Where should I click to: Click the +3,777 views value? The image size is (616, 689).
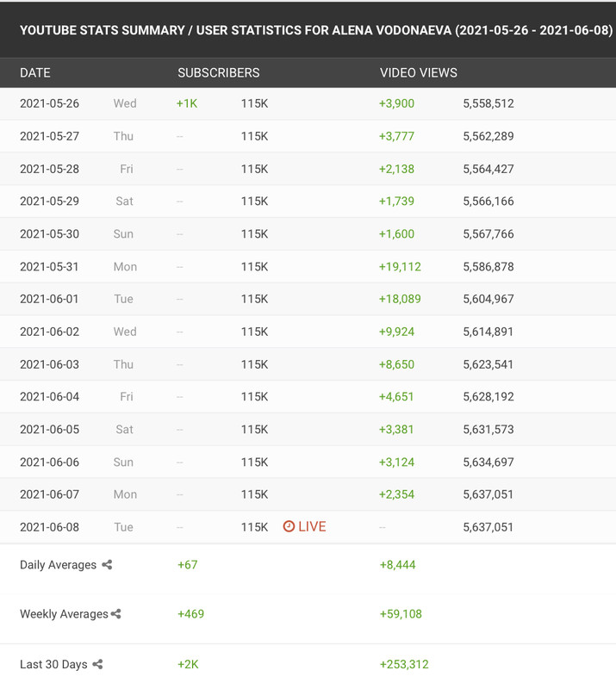pos(396,136)
